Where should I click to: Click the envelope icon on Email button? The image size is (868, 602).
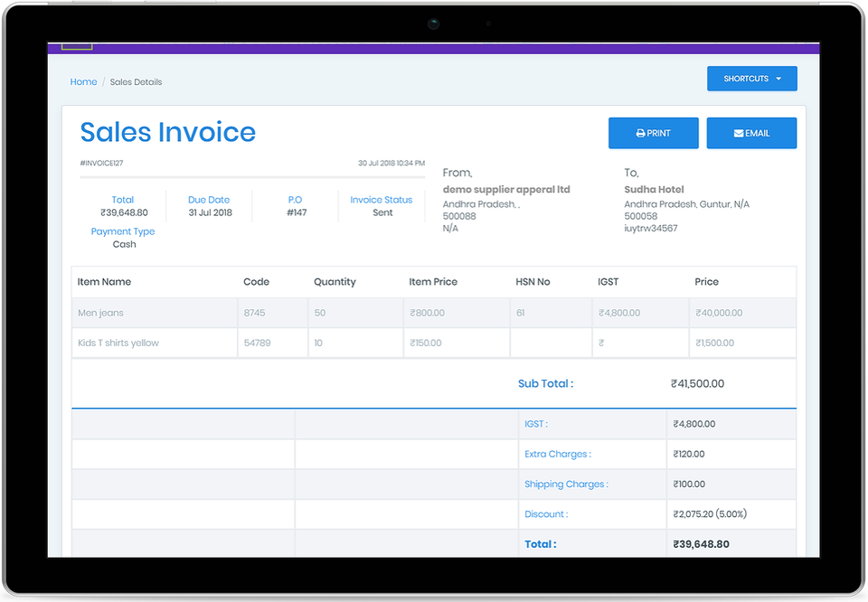(739, 134)
